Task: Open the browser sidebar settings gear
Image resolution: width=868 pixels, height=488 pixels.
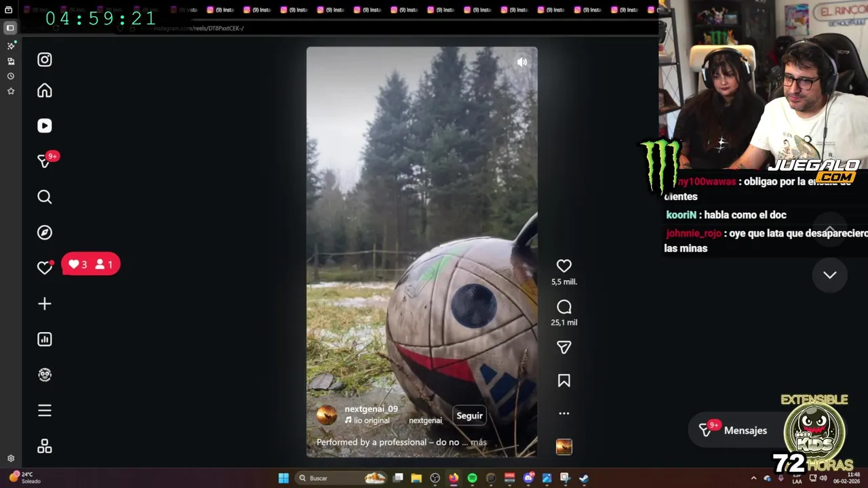Action: [x=11, y=458]
